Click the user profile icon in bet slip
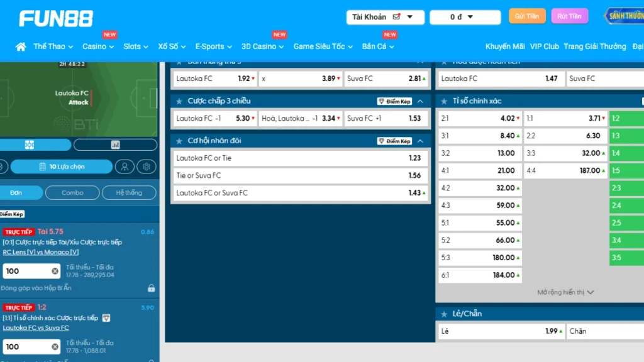 click(125, 167)
